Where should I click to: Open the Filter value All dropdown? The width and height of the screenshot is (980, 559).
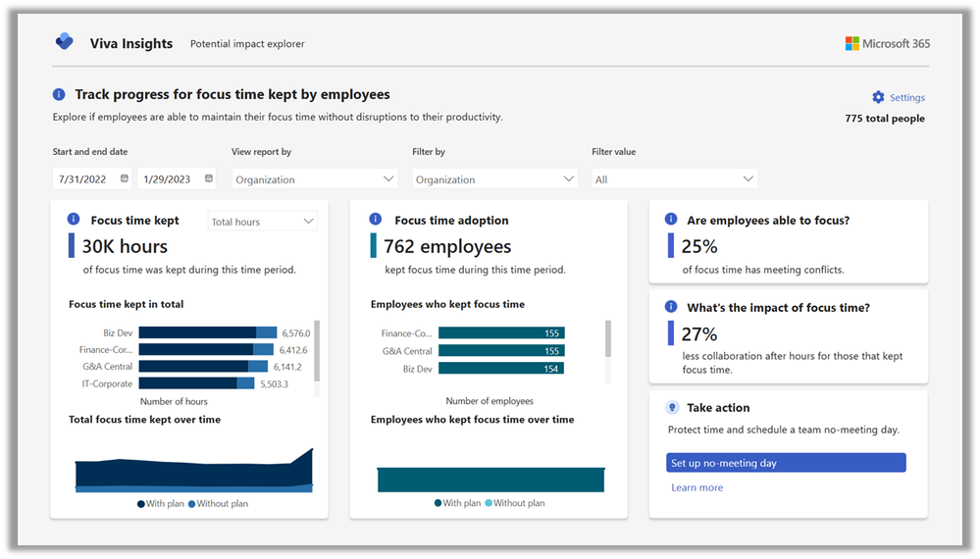tap(674, 179)
